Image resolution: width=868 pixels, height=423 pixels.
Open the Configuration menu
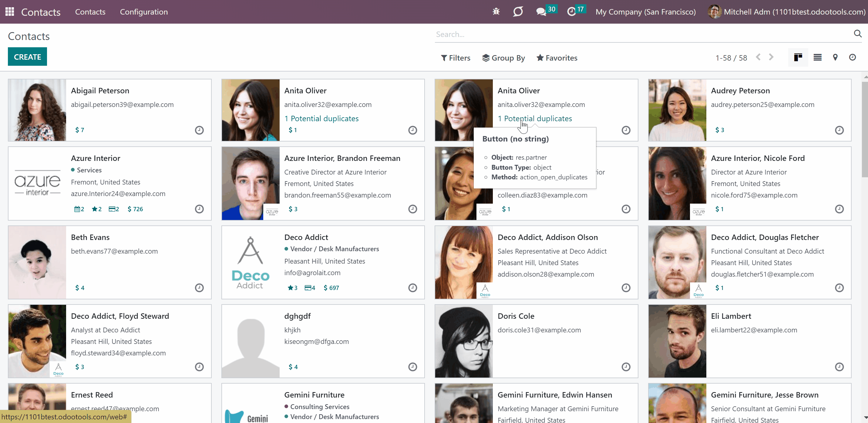tap(144, 12)
